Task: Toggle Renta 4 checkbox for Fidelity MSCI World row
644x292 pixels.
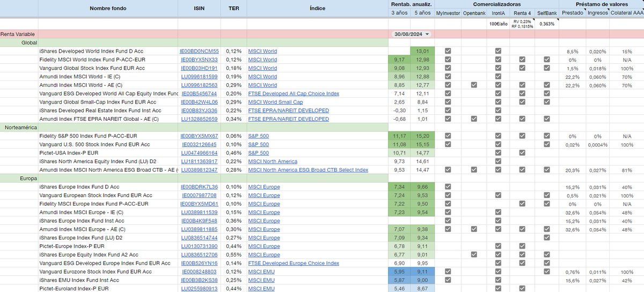Action: pos(522,60)
